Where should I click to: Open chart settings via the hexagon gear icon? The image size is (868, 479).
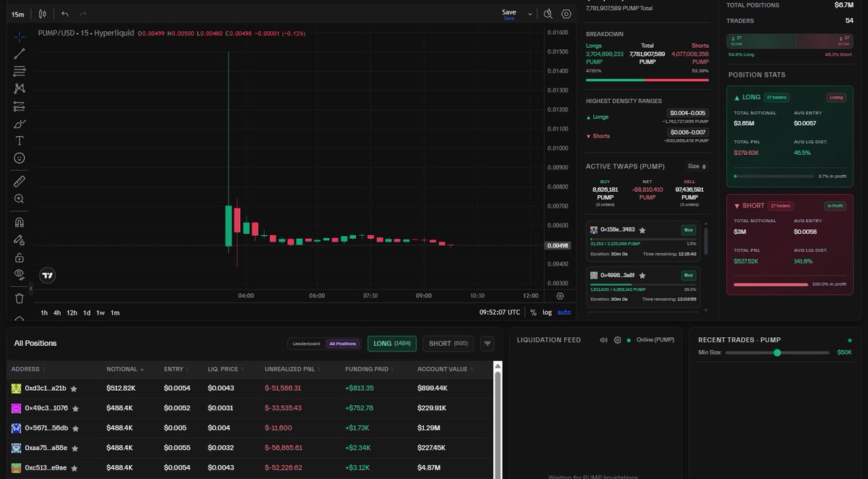tap(566, 14)
